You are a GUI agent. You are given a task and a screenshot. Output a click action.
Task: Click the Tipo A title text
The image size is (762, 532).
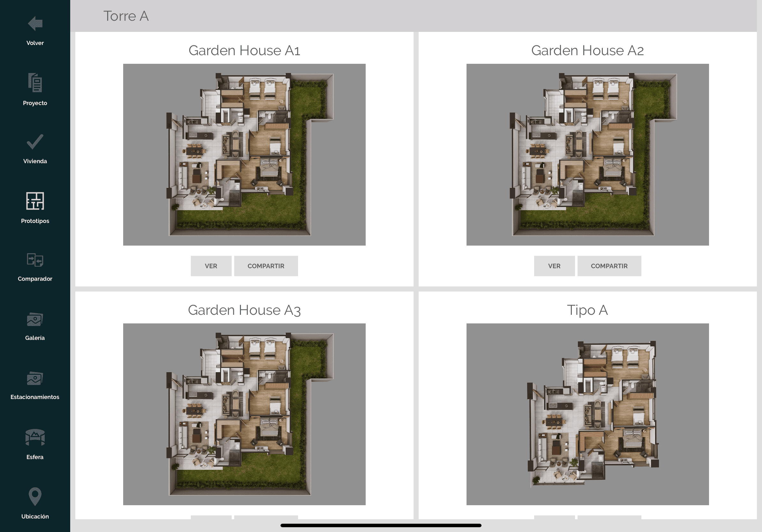coord(587,310)
